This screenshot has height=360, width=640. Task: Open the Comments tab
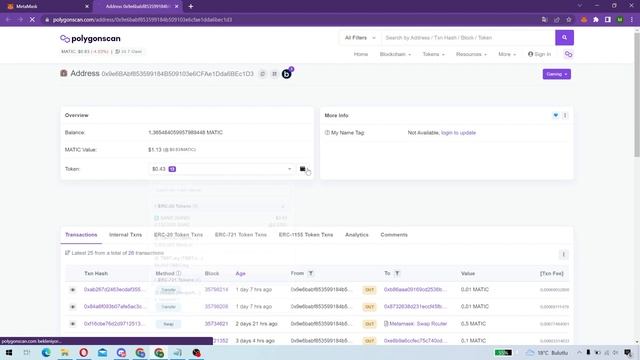pos(394,235)
